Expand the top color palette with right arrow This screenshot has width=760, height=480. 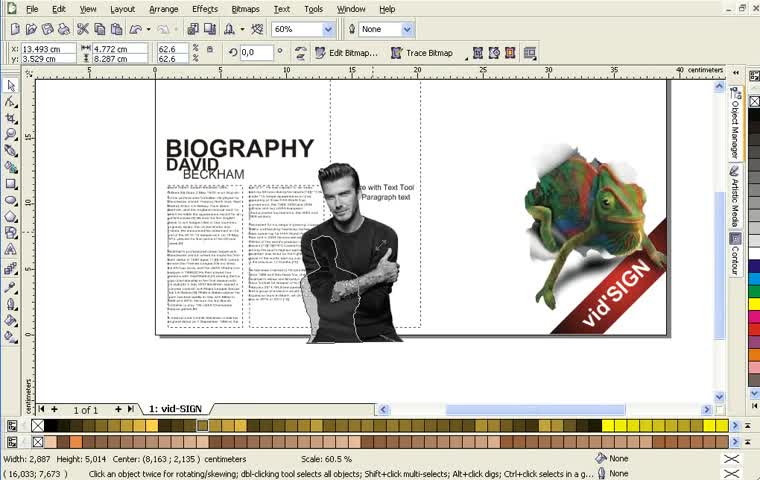[735, 426]
